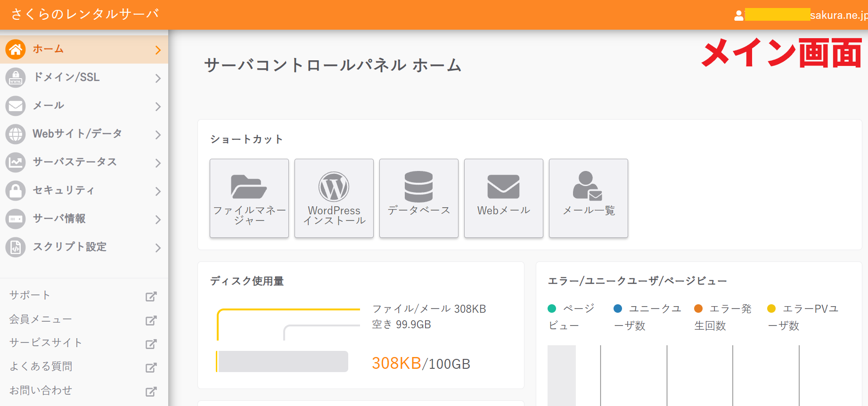Click the さくらのレンタルサーバ header title
The width and height of the screenshot is (868, 406).
(x=85, y=14)
